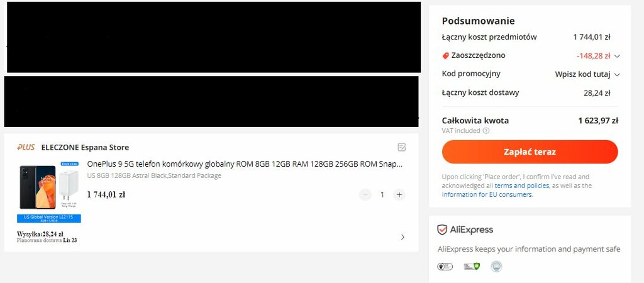
Task: Expand the Zaoszczędzono savings details
Action: tap(617, 56)
